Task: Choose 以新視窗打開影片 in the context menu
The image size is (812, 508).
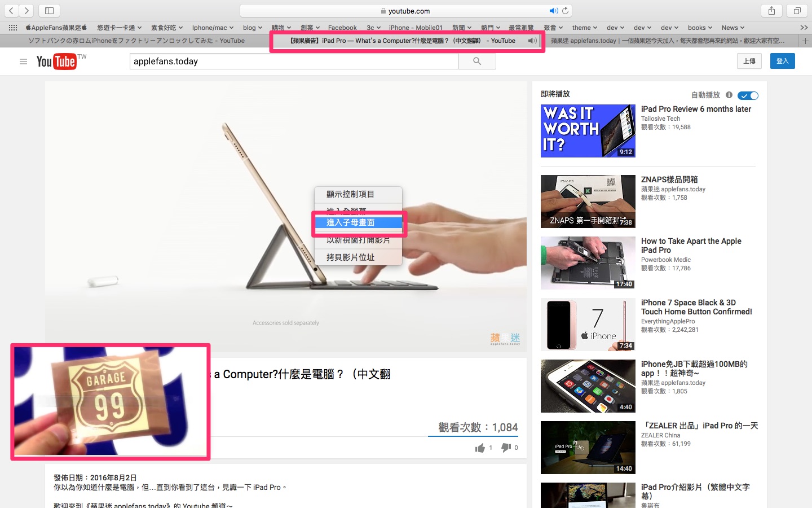Action: click(x=358, y=240)
